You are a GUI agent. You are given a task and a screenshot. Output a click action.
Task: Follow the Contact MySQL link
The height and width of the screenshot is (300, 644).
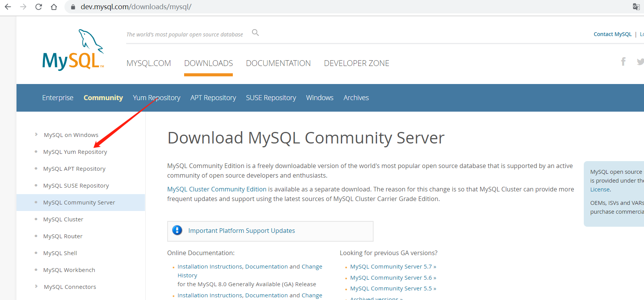coord(613,34)
